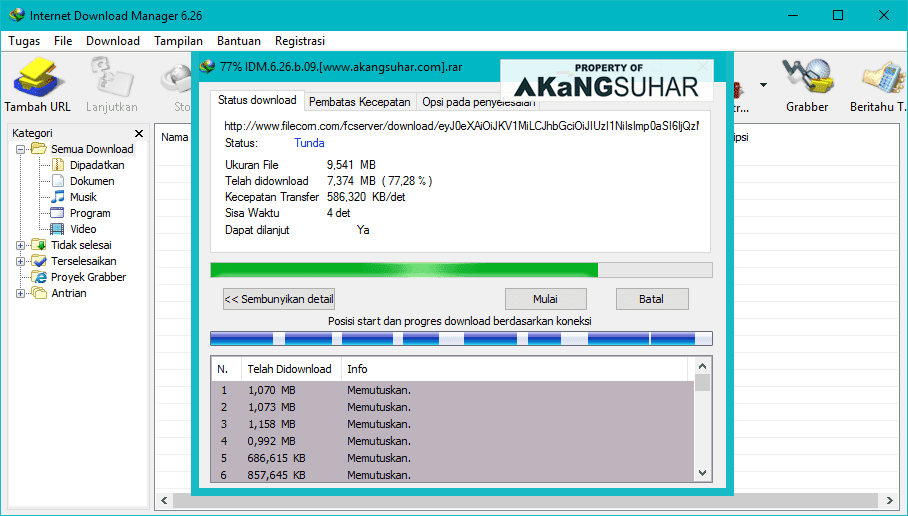Select connection row with 1,070 MB

coord(453,390)
